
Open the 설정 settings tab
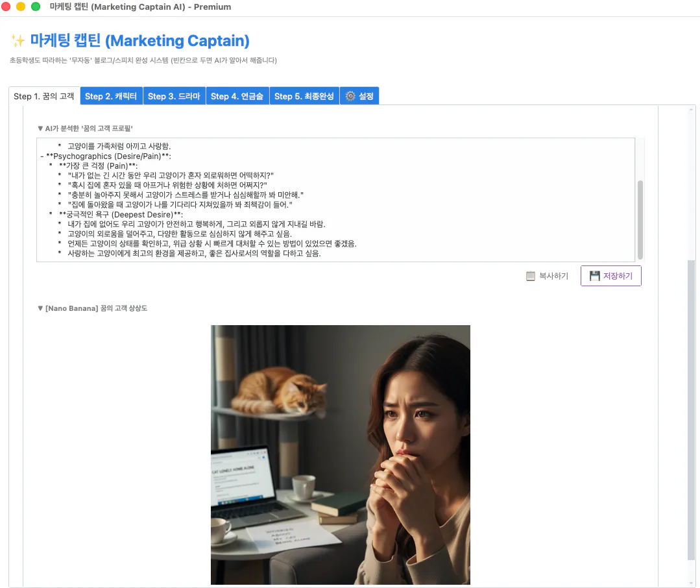click(x=359, y=95)
